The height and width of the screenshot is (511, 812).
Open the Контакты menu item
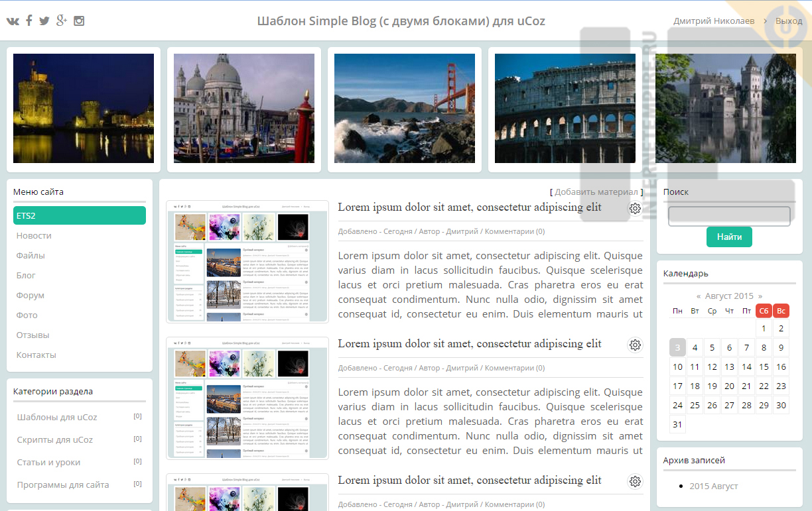pyautogui.click(x=36, y=355)
